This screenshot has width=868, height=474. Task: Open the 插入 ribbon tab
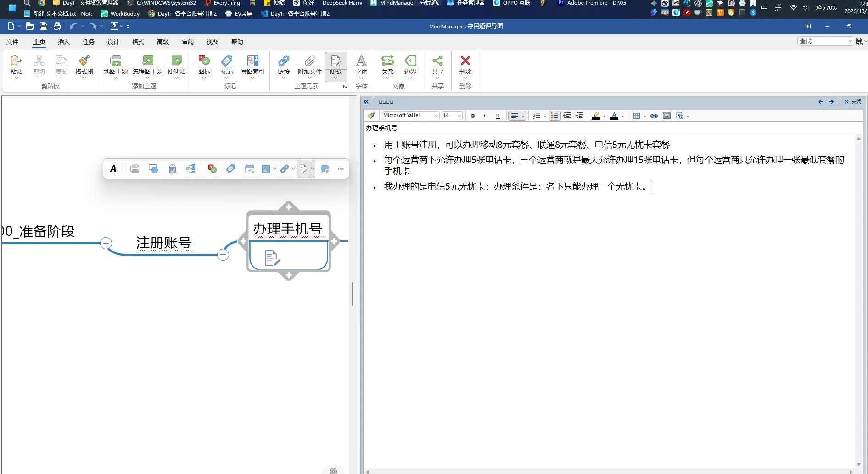coord(63,42)
